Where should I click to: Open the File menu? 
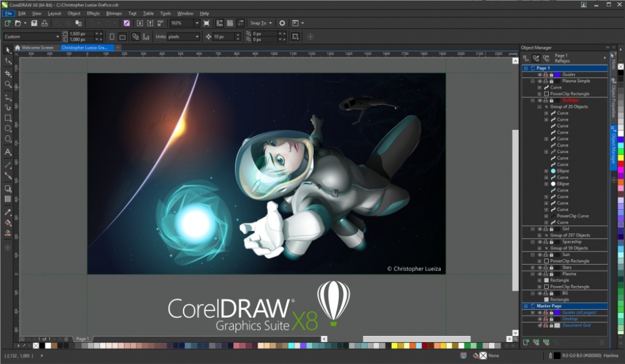coord(8,13)
